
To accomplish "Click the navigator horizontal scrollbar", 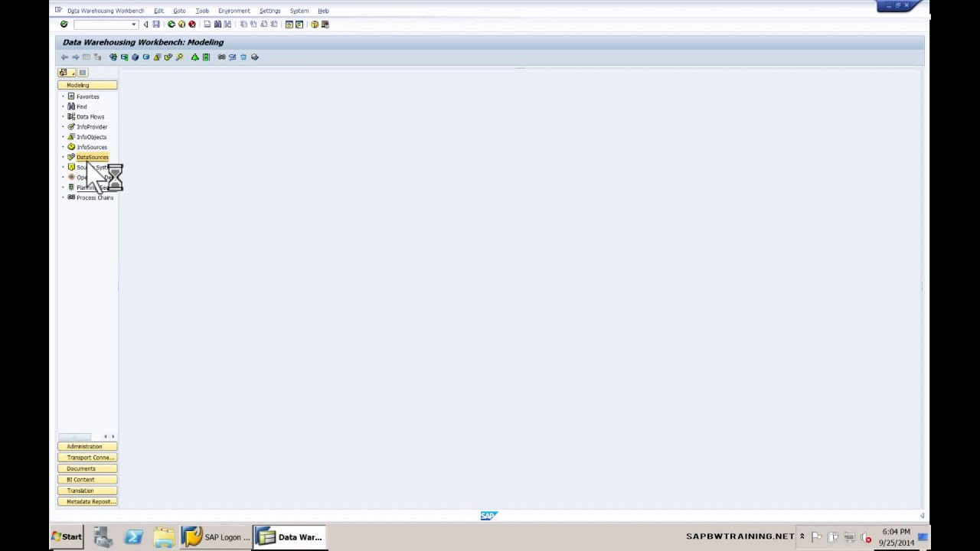I will pyautogui.click(x=74, y=437).
